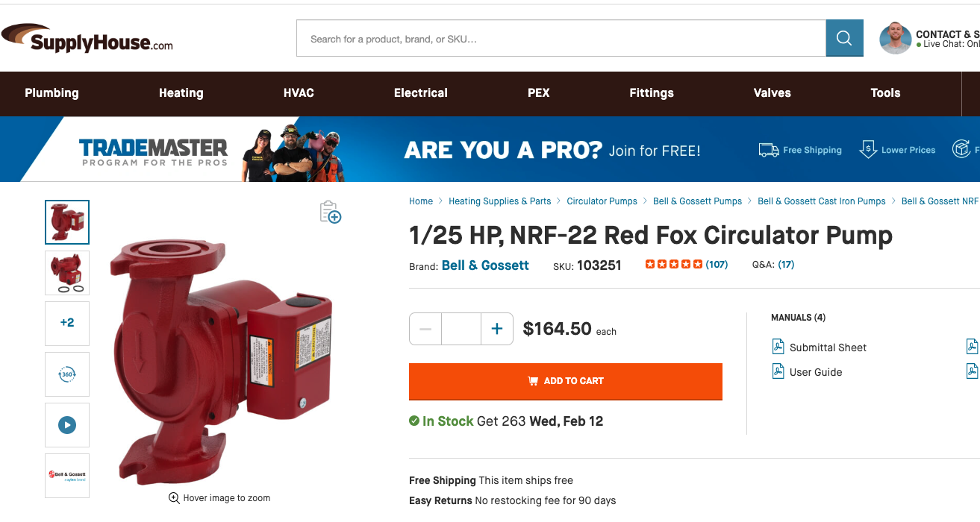The width and height of the screenshot is (980, 522).
Task: Open the Heating menu
Action: [x=181, y=93]
